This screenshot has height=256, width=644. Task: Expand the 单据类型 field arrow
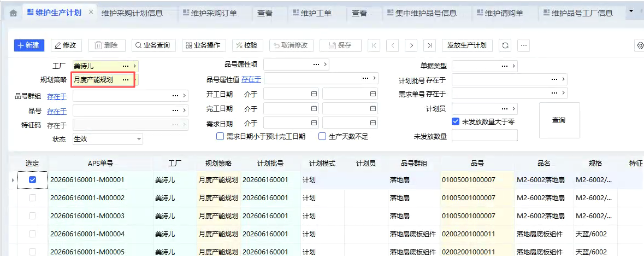[514, 66]
